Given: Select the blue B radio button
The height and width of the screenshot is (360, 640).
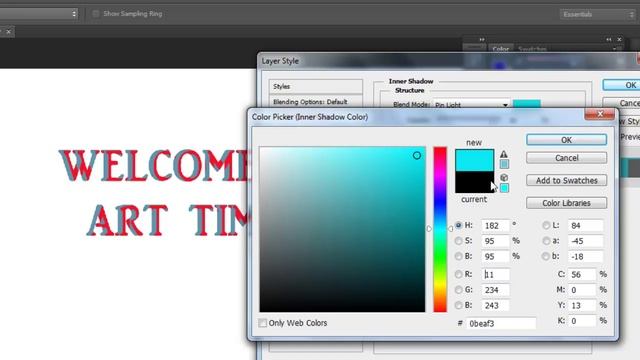Looking at the screenshot, I should (458, 305).
